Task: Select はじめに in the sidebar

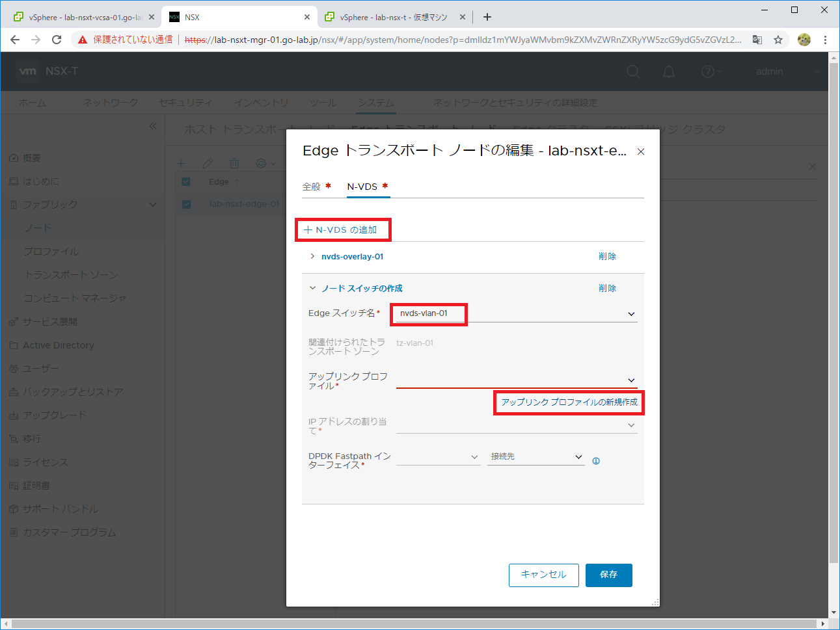Action: [x=41, y=181]
